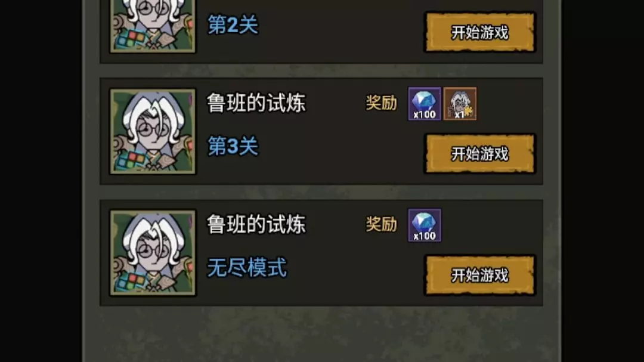Start the 第2关 trial game
Viewport: 644px width, 362px height.
coord(479,32)
